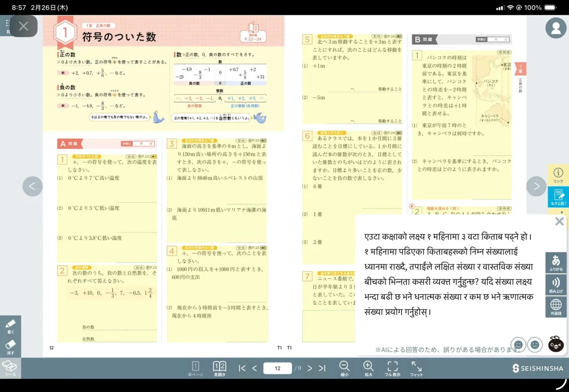Jump to the last page
Screen dimensions: 569x392
coord(322,368)
